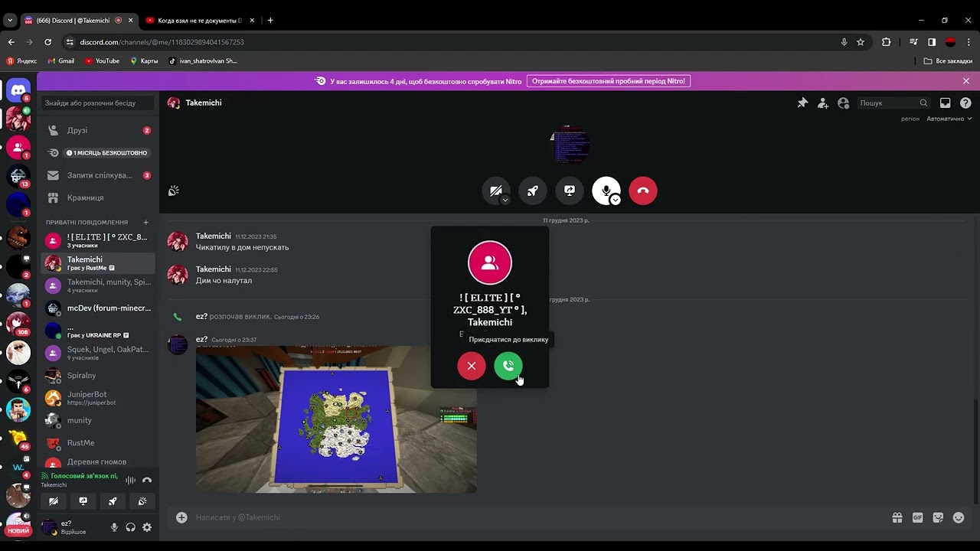Open microphone options arrow beside mic button
Viewport: 980px width, 551px height.
(x=615, y=200)
